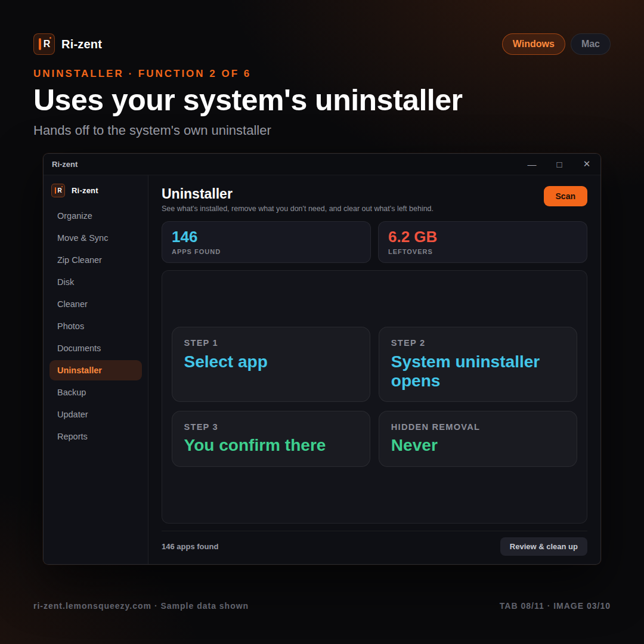Click the Ri-zent logo icon in page header

pos(44,44)
